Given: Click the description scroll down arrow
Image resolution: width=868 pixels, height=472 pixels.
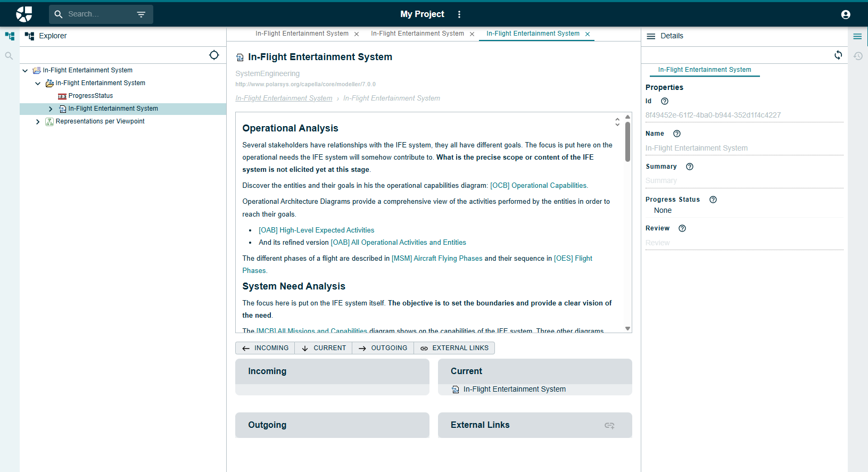Looking at the screenshot, I should click(628, 329).
